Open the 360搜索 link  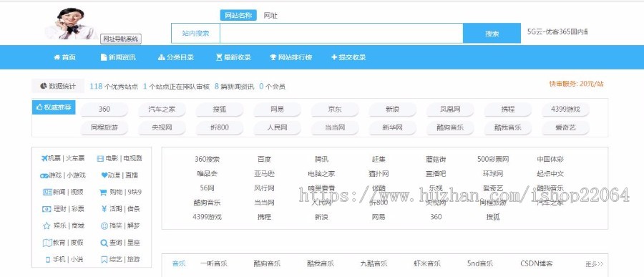click(x=207, y=159)
